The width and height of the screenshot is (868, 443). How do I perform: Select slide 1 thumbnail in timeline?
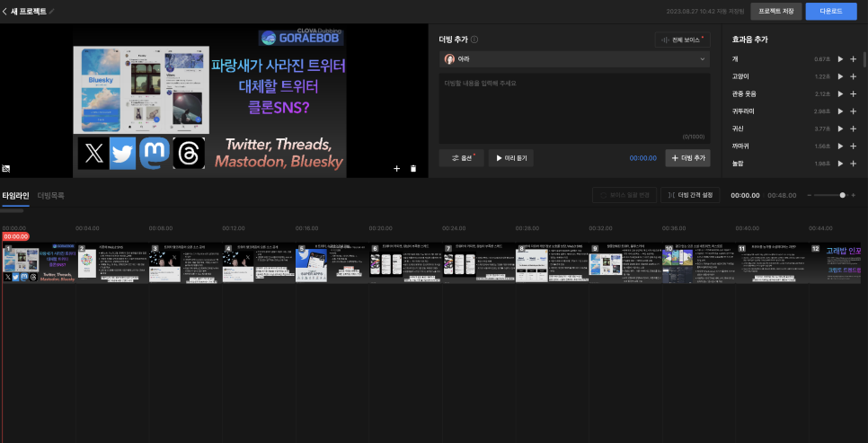40,263
